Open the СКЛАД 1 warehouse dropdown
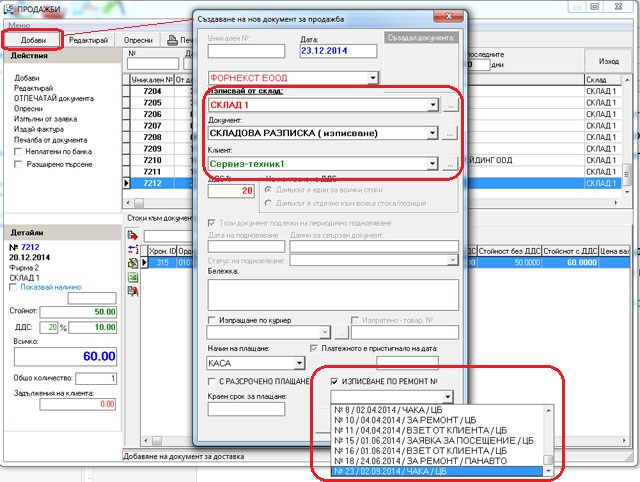This screenshot has height=482, width=640. [x=432, y=105]
